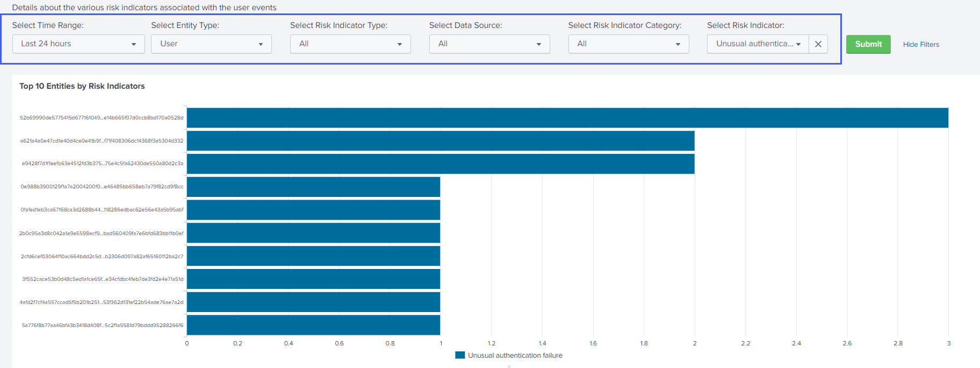Click the Hide Filters link
This screenshot has width=980, height=368.
[x=920, y=45]
